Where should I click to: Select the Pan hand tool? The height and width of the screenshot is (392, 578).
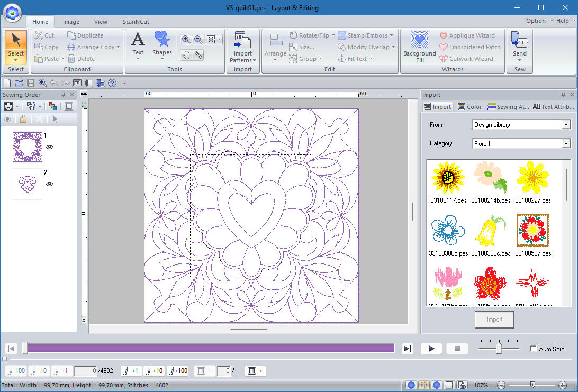(x=186, y=55)
